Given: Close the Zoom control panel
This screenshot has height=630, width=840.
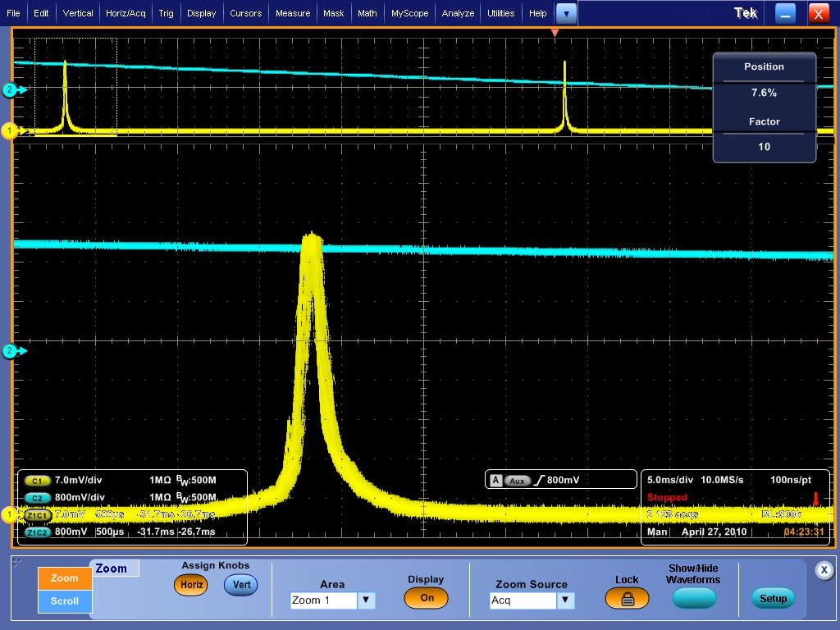Looking at the screenshot, I should pos(824,570).
